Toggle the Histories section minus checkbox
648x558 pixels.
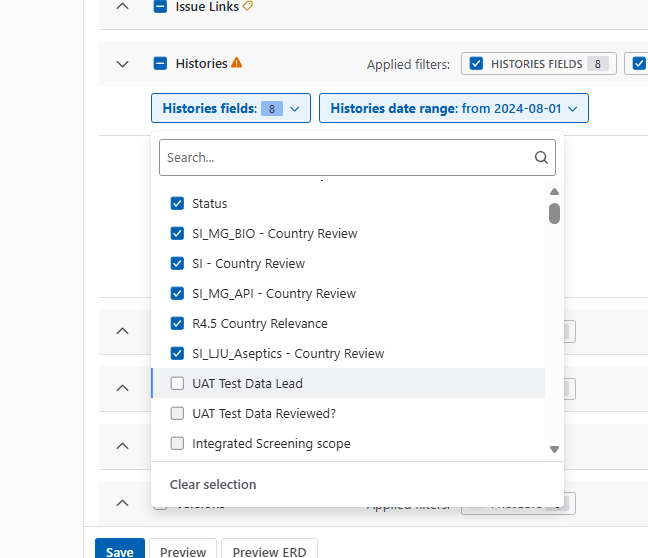coord(160,64)
